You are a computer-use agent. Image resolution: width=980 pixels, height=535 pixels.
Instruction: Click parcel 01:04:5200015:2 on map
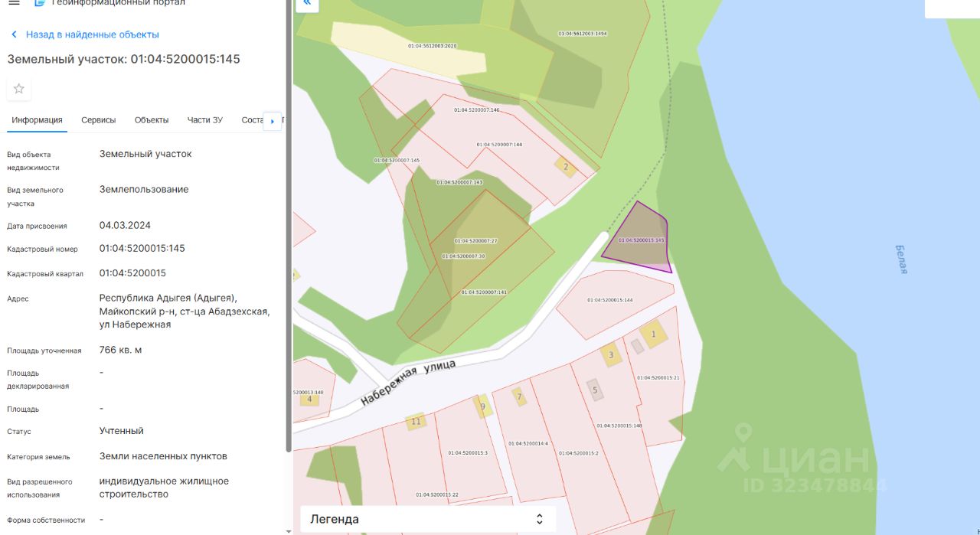578,453
